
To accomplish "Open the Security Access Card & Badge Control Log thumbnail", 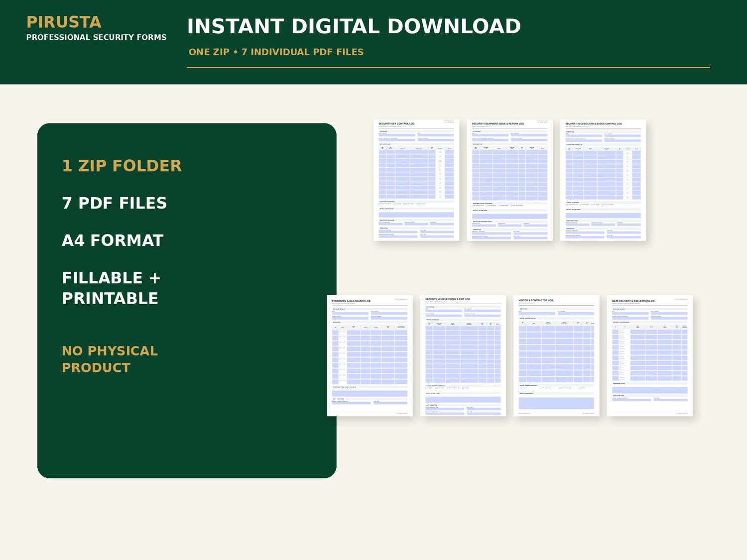I will (x=603, y=180).
